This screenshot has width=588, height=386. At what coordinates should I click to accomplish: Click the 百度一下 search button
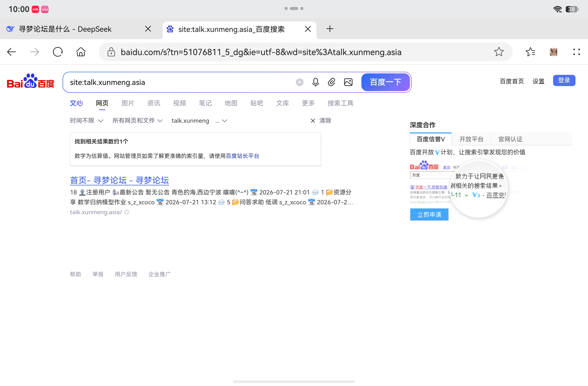(385, 82)
